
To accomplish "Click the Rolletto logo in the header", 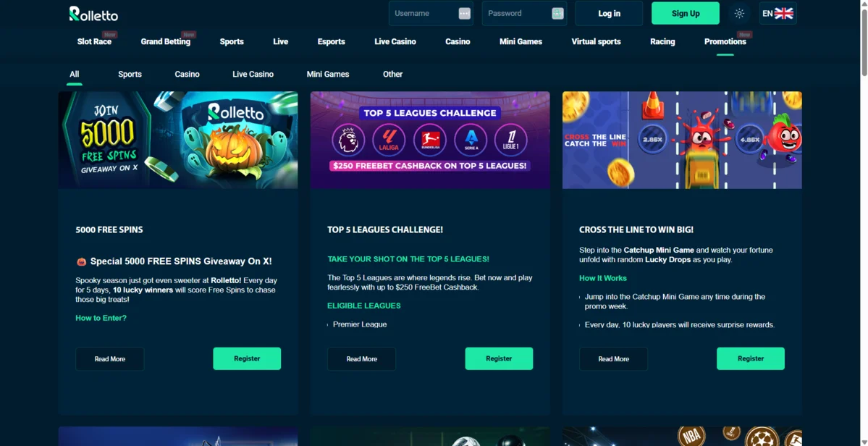I will point(93,14).
